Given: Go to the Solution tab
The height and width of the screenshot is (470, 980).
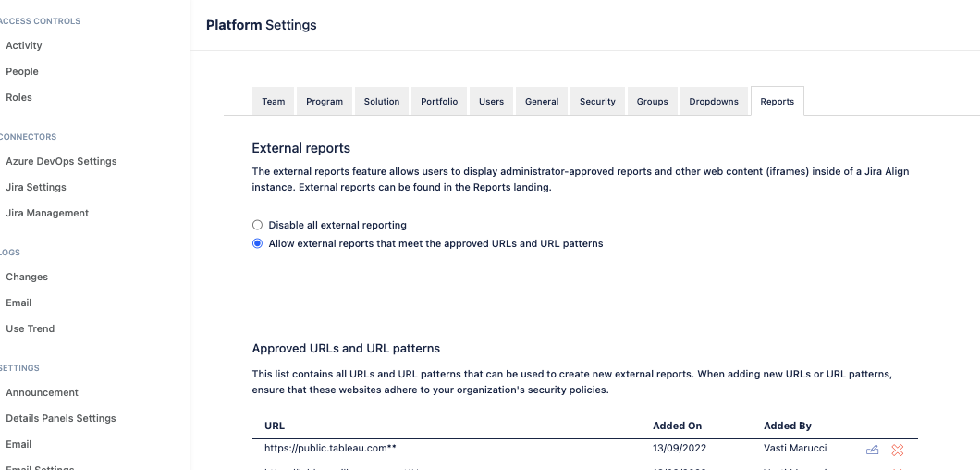Looking at the screenshot, I should click(382, 102).
